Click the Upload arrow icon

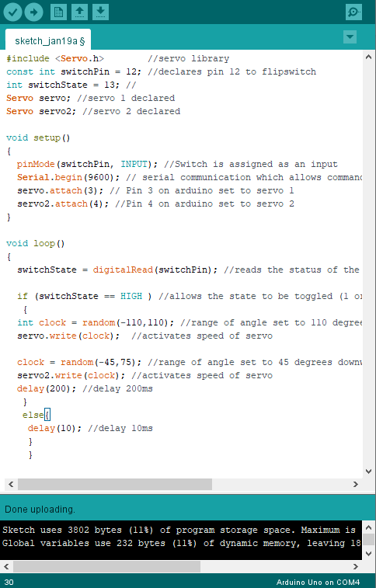[33, 12]
